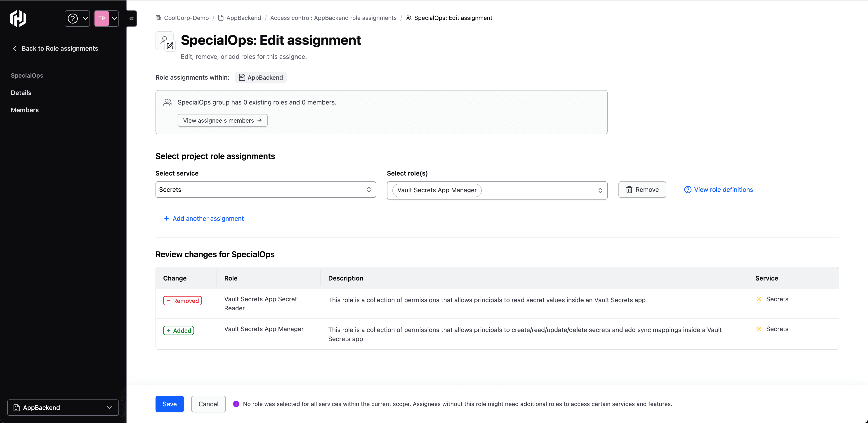Click the collapse sidebar arrow icon
This screenshot has width=868, height=423.
click(131, 18)
